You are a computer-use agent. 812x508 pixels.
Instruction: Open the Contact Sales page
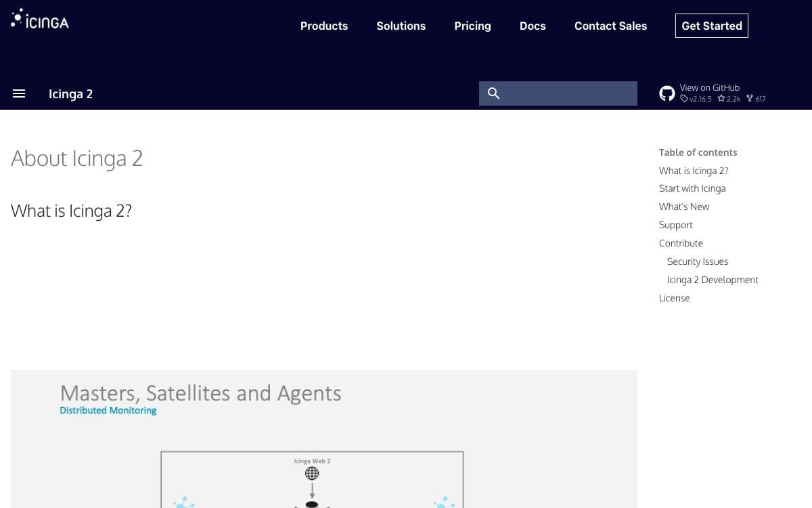pyautogui.click(x=610, y=26)
